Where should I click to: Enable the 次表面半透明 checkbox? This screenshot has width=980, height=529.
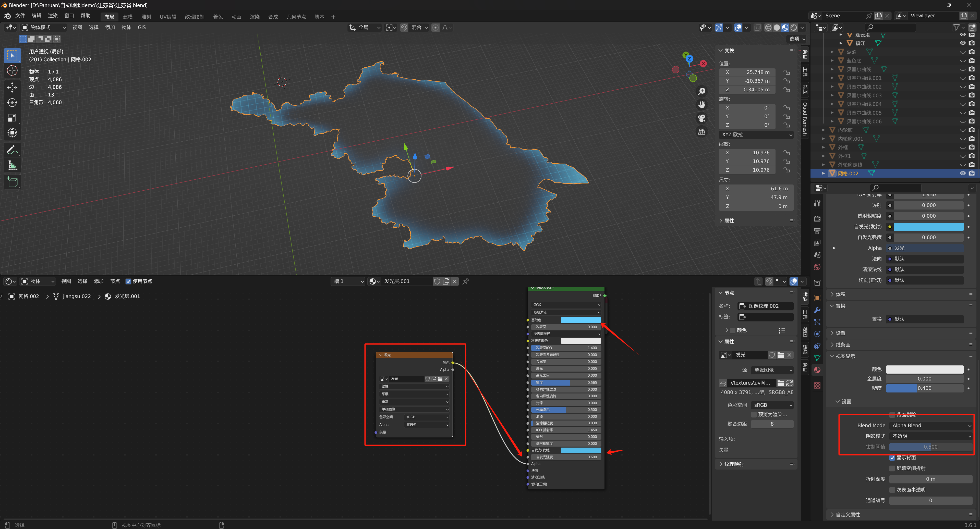coord(892,490)
